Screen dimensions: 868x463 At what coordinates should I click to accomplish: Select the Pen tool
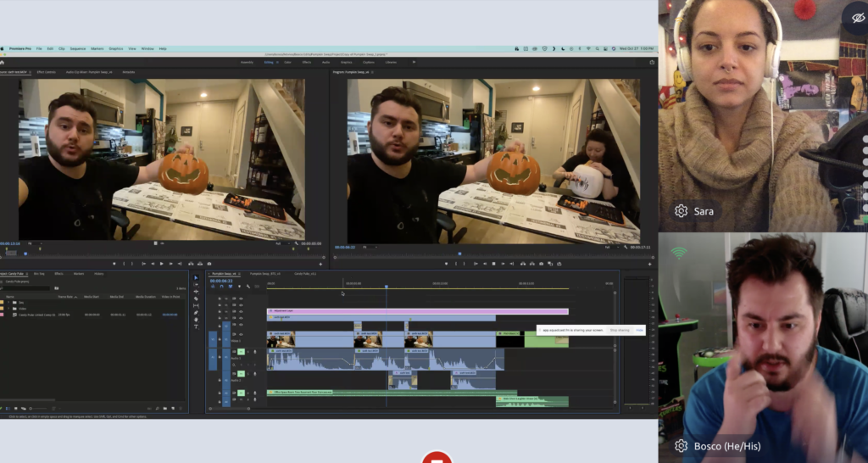(x=196, y=313)
